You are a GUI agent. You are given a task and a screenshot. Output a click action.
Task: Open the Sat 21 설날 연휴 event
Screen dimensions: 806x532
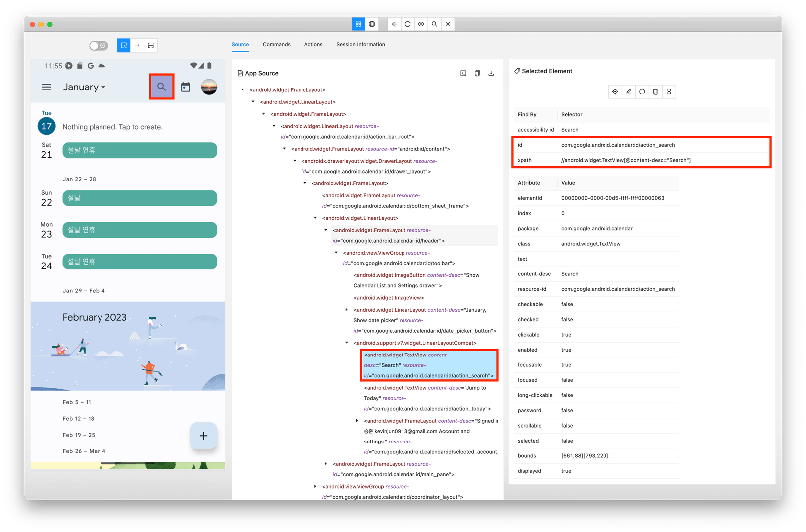coord(140,150)
